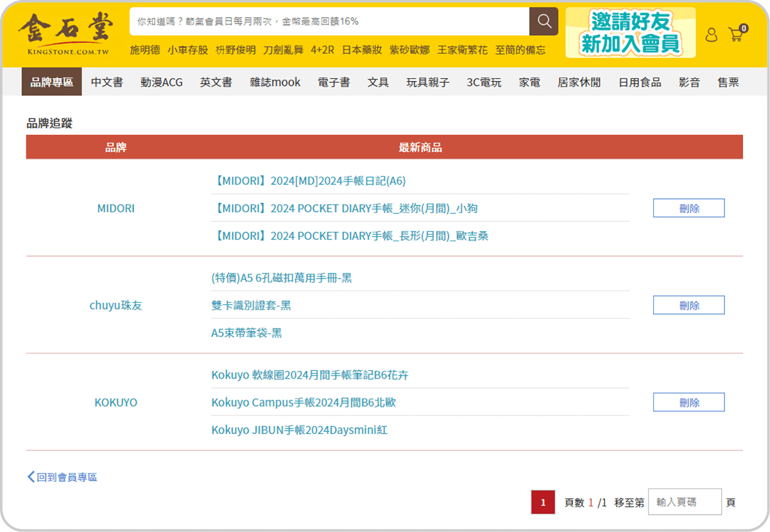The height and width of the screenshot is (532, 770).
Task: Click the 日本藥妝 trending keyword
Action: tap(362, 50)
